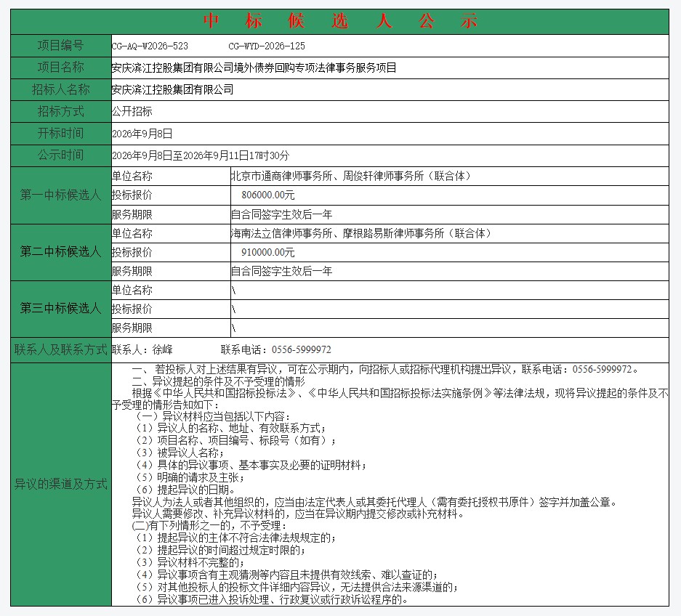Click the bid price 806000.00元

click(x=268, y=195)
